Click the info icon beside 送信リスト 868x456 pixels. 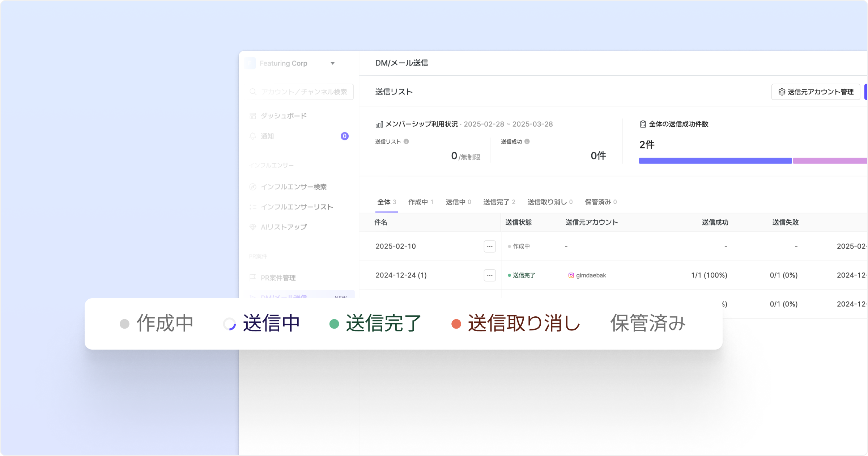(x=406, y=142)
